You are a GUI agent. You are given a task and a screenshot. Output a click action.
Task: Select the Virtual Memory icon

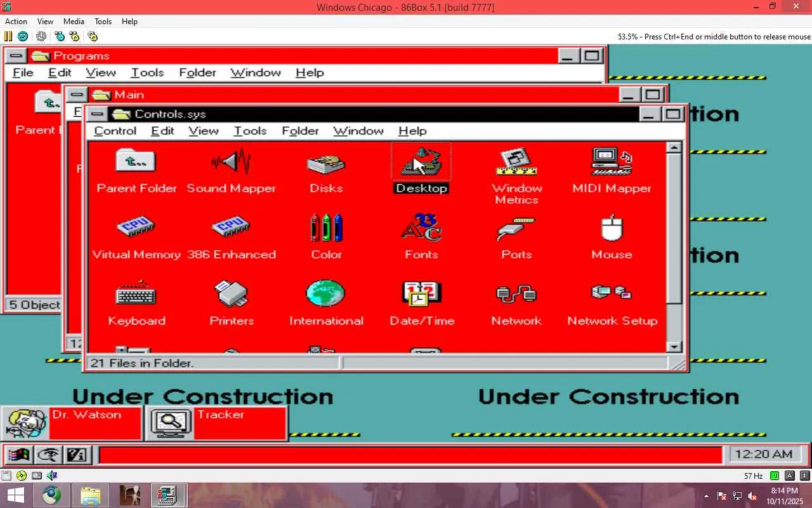tap(136, 228)
